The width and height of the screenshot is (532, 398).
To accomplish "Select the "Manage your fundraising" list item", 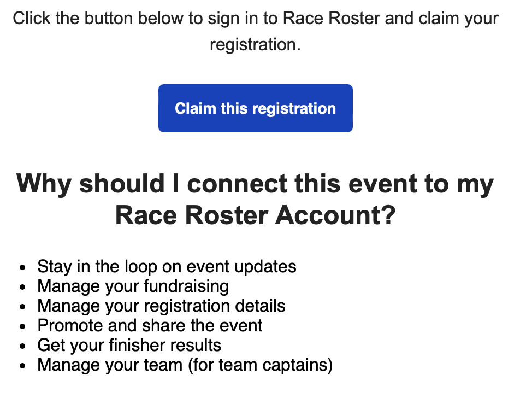I will click(x=133, y=286).
